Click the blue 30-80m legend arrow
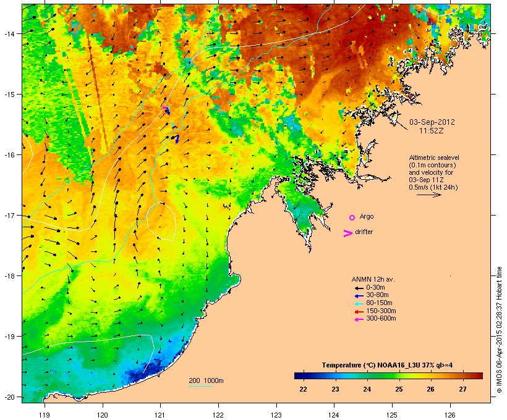 point(359,296)
